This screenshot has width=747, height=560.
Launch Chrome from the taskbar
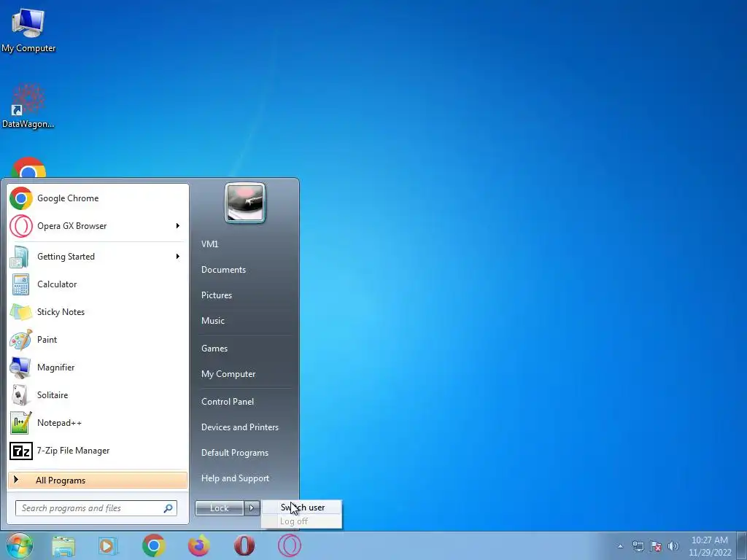153,545
